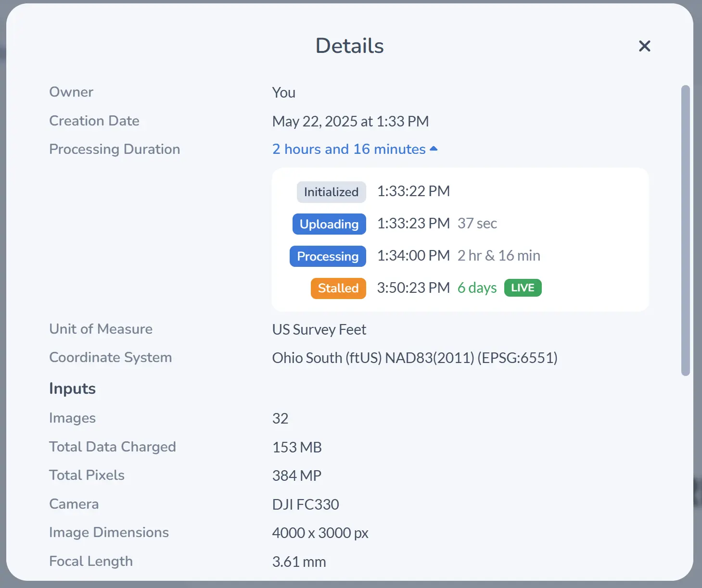Screen dimensions: 702x588
Task: Click the blue Uploading status badge
Action: [x=329, y=224]
